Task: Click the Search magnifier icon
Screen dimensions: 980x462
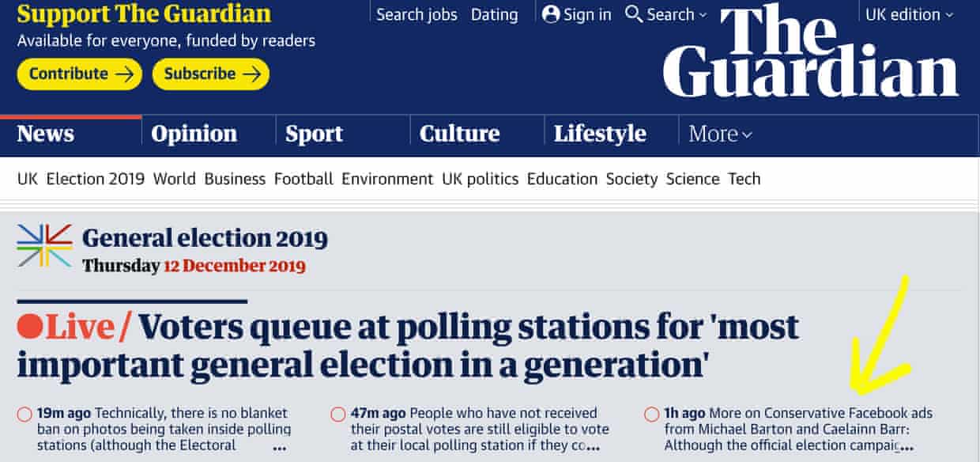Action: click(x=634, y=14)
